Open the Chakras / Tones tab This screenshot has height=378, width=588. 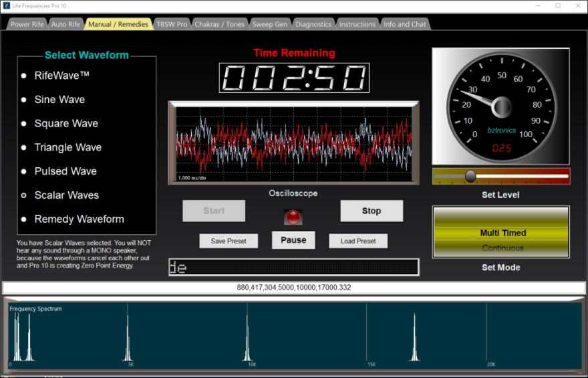(x=219, y=24)
